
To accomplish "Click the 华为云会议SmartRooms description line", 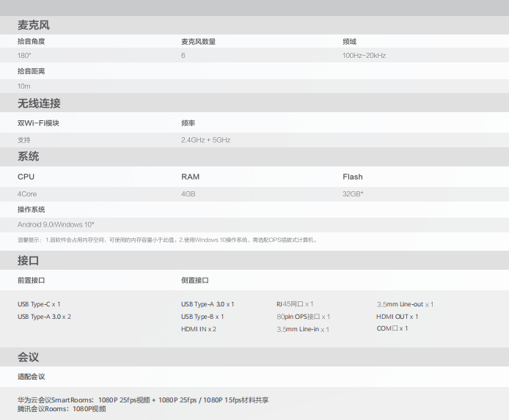I will tap(143, 400).
